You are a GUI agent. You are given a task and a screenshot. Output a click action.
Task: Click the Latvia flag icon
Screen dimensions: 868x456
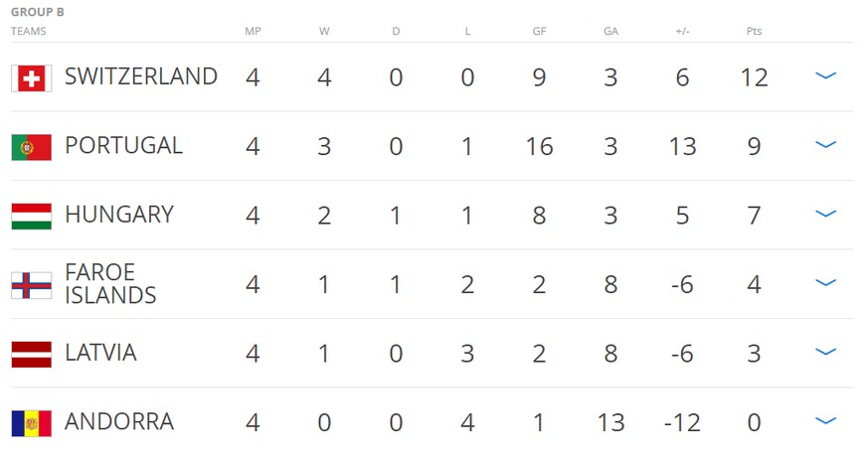click(32, 355)
